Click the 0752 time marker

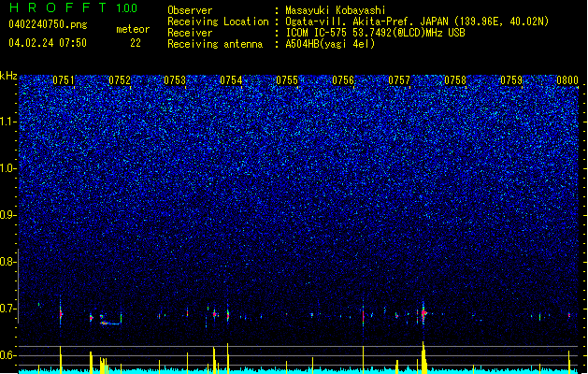pyautogui.click(x=120, y=80)
